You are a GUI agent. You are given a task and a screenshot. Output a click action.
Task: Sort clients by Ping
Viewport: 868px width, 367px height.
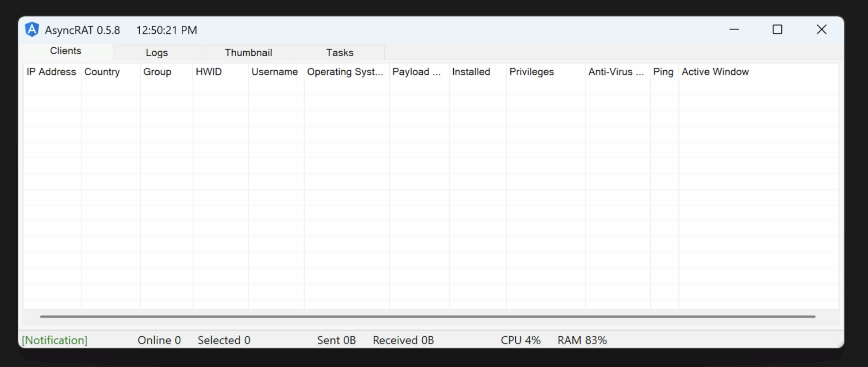pyautogui.click(x=663, y=72)
